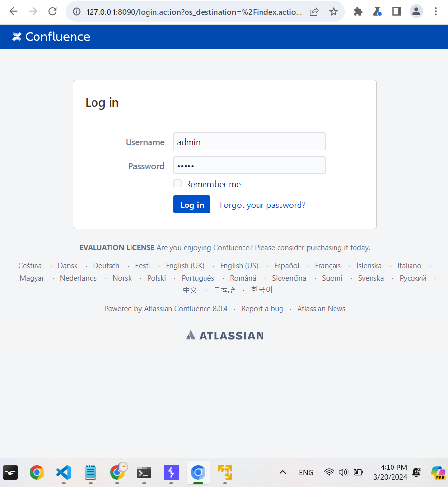Switch language to Polski
This screenshot has width=448, height=487.
point(156,278)
